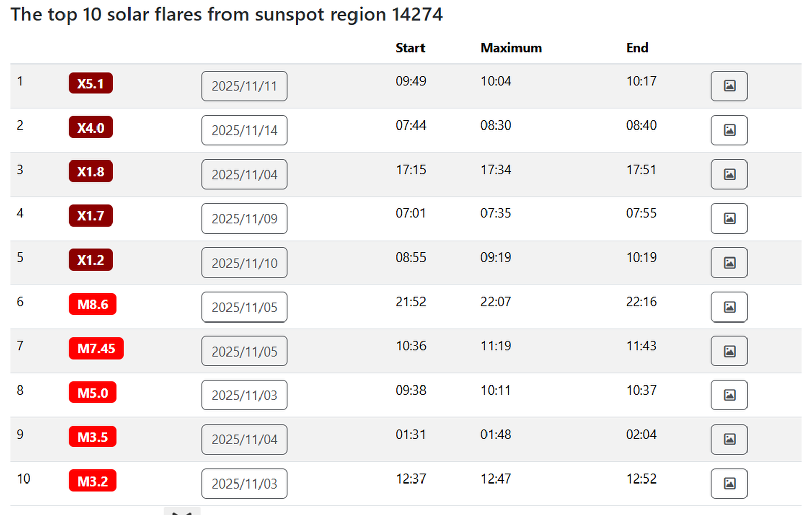Open the date picker showing 2025/11/11
The height and width of the screenshot is (515, 812).
pyautogui.click(x=244, y=86)
